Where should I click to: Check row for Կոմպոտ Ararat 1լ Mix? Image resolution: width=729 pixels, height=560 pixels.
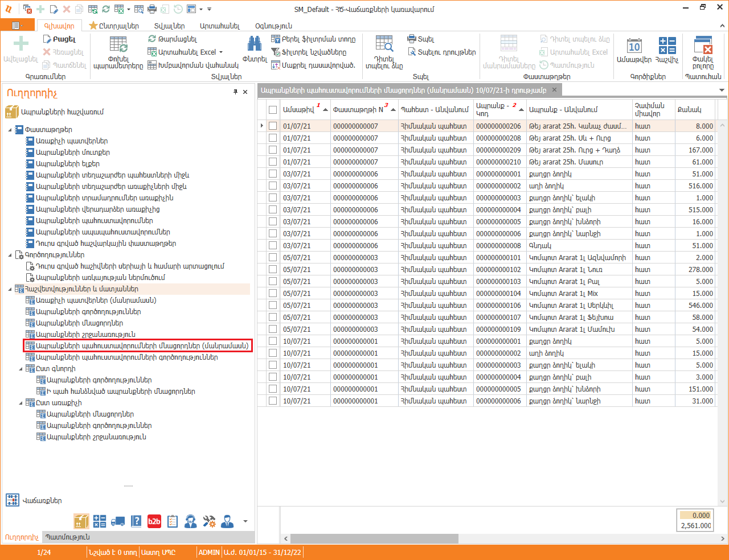[x=273, y=293]
